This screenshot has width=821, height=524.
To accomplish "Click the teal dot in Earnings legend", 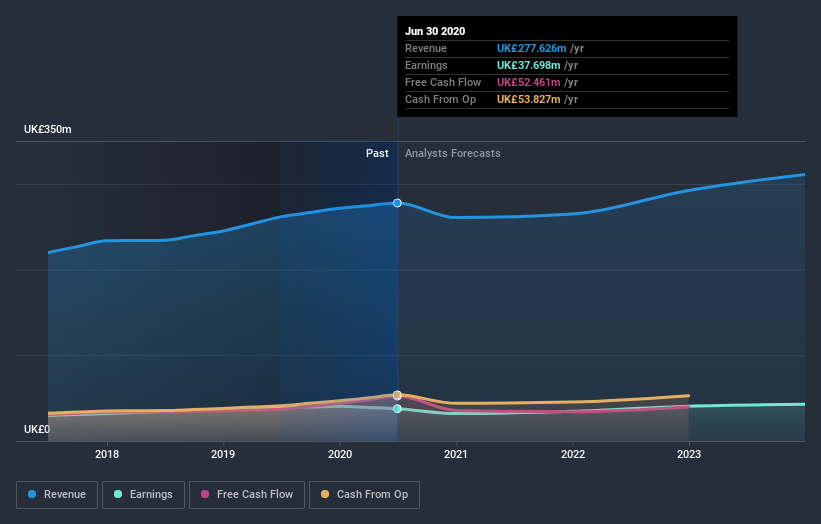I will click(x=118, y=494).
